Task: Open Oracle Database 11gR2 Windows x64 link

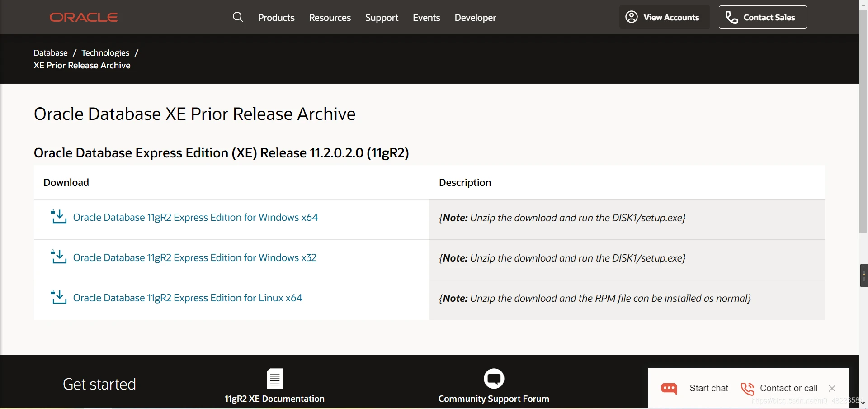Action: 195,218
